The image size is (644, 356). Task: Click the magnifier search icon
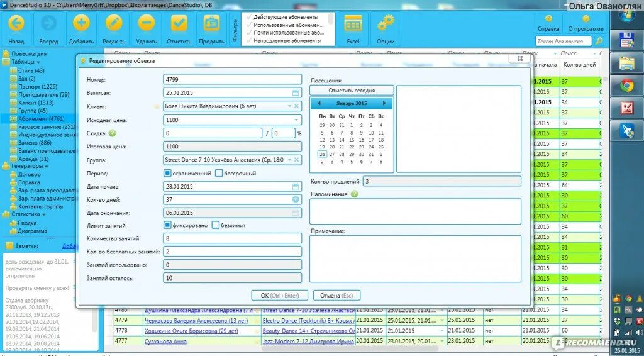[x=599, y=41]
